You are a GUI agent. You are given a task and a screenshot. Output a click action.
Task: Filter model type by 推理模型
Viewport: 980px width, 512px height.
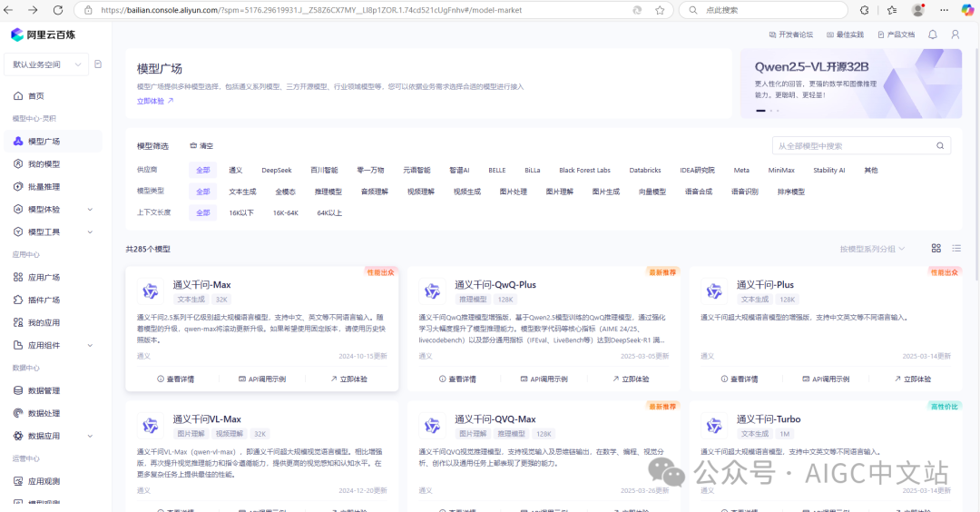[x=328, y=192]
